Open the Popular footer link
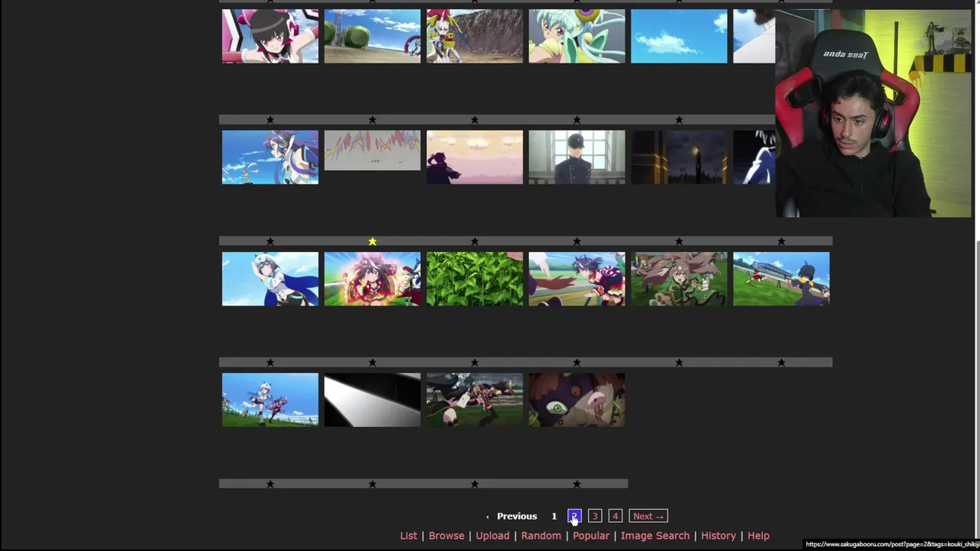 click(x=591, y=536)
